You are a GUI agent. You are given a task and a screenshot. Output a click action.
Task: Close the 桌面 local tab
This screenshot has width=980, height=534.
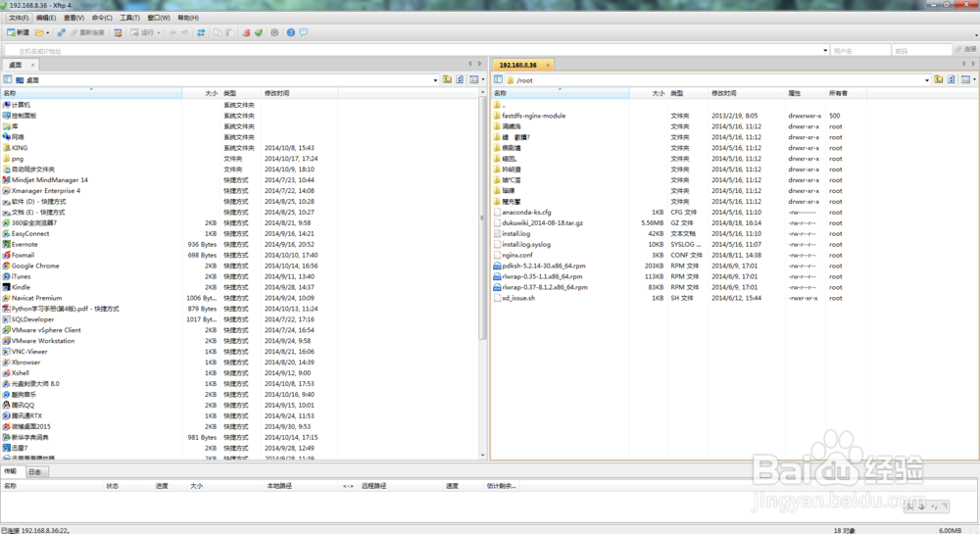point(33,65)
